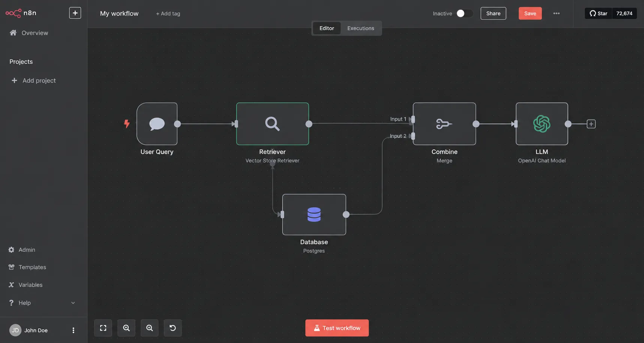
Task: Click the User Query output connector
Action: pos(177,124)
